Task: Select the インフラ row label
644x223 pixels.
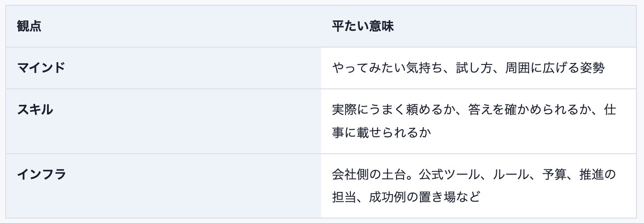Action: pyautogui.click(x=41, y=175)
